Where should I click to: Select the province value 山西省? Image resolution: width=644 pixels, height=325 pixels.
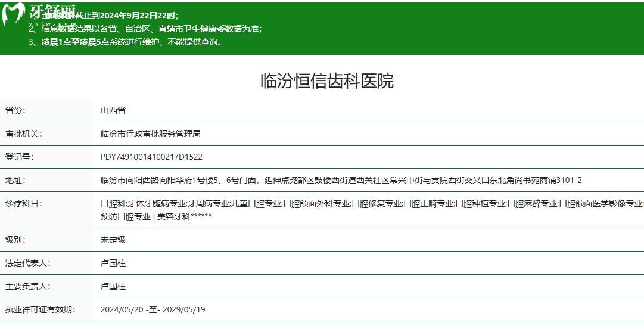(113, 110)
